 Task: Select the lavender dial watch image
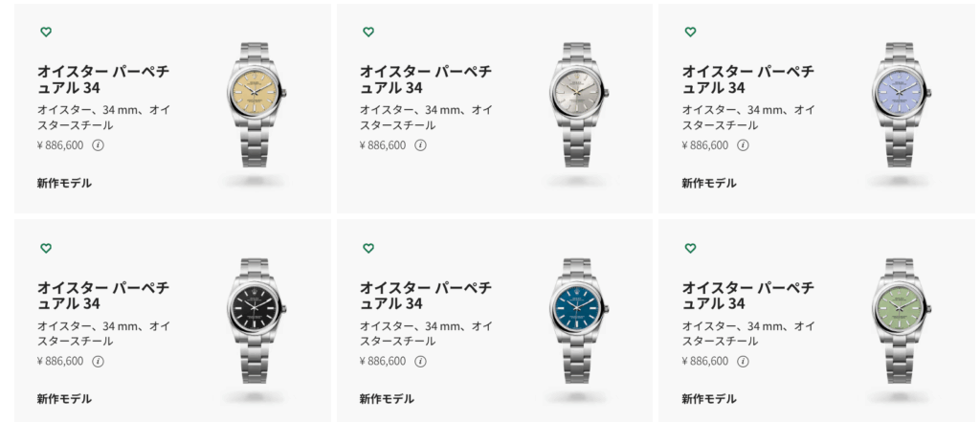[x=900, y=105]
